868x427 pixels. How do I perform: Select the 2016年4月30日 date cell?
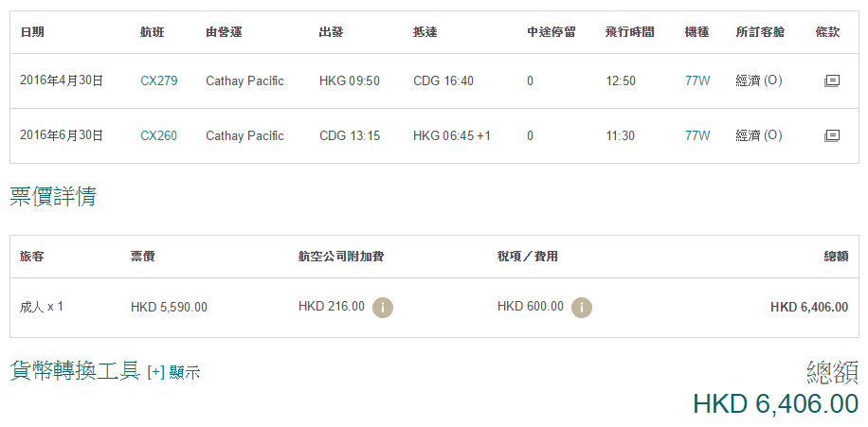tap(62, 81)
